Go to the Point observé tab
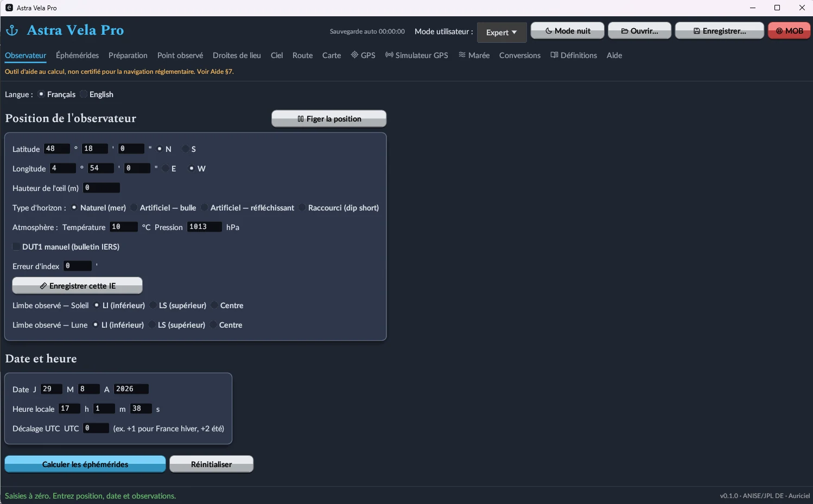The width and height of the screenshot is (813, 504). 180,55
